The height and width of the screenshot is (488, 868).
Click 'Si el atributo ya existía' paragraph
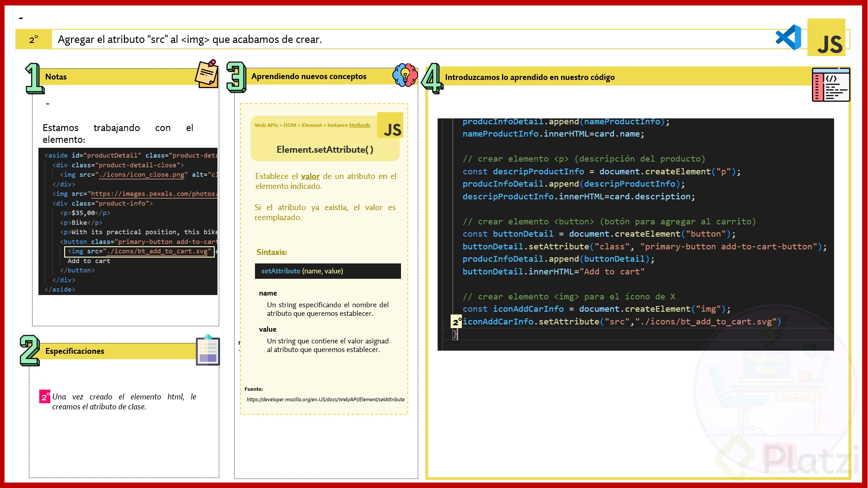point(325,212)
